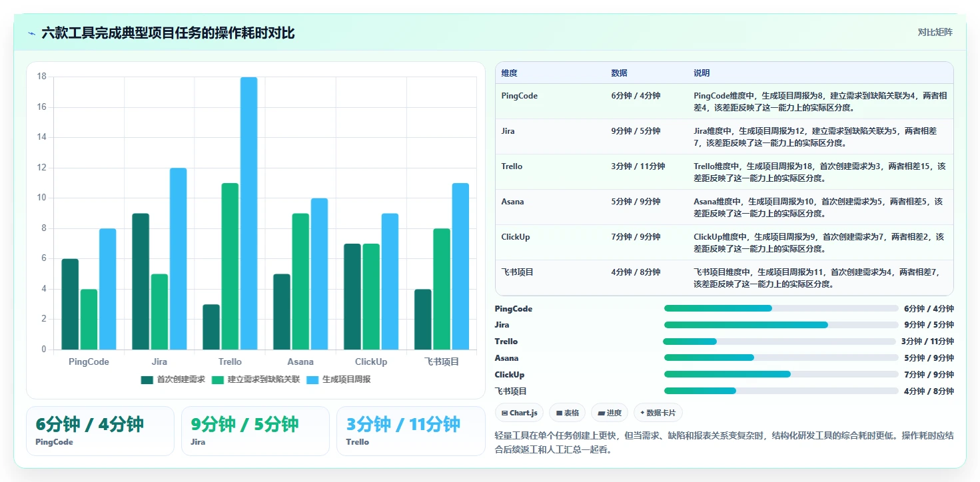This screenshot has height=482, width=980.
Task: Open the Jira 9分钟 / 5分钟 data card
Action: (255, 431)
